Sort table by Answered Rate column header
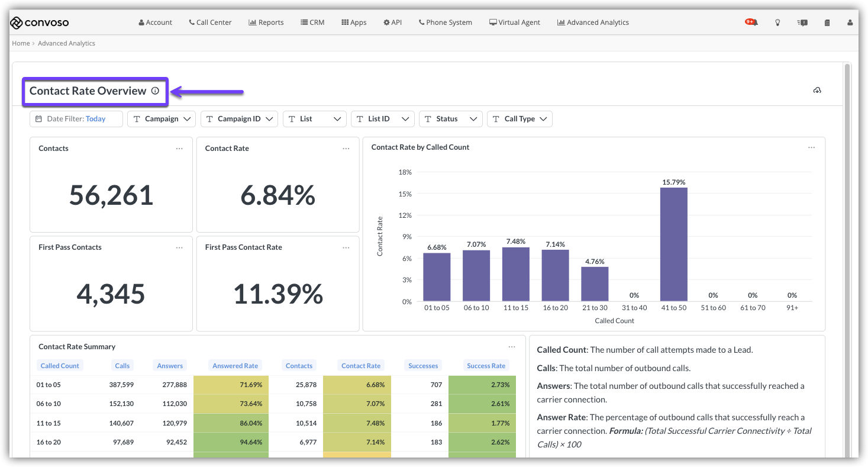Viewport: 868px width, 467px height. tap(235, 366)
